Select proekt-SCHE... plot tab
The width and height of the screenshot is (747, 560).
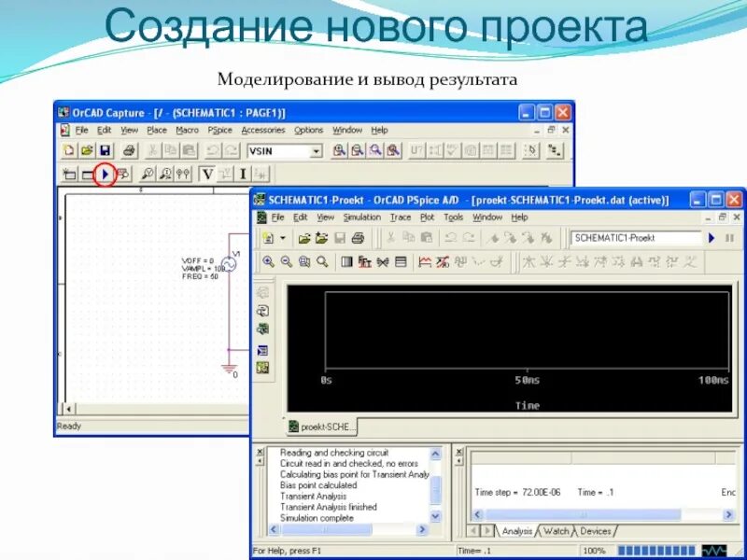322,427
